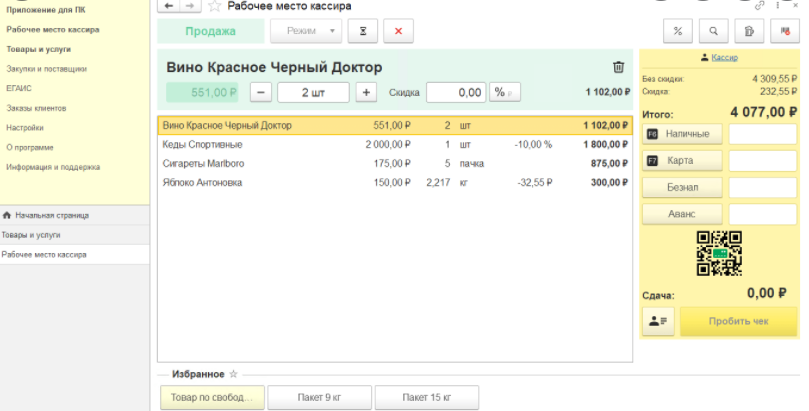Click the Карта amount input field
This screenshot has height=411, width=809.
point(763,161)
